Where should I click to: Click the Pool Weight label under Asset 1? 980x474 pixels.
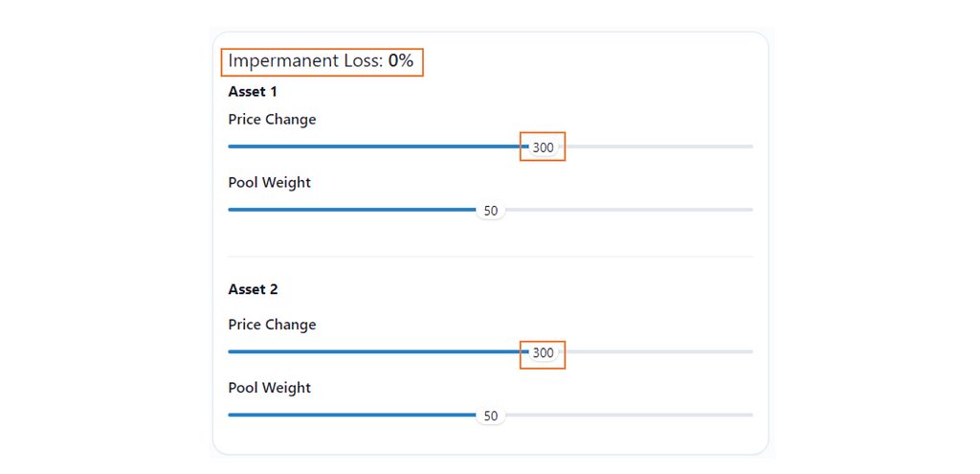[x=269, y=183]
